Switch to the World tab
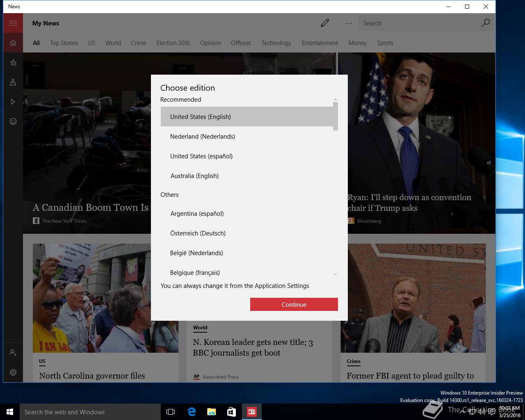 click(113, 43)
